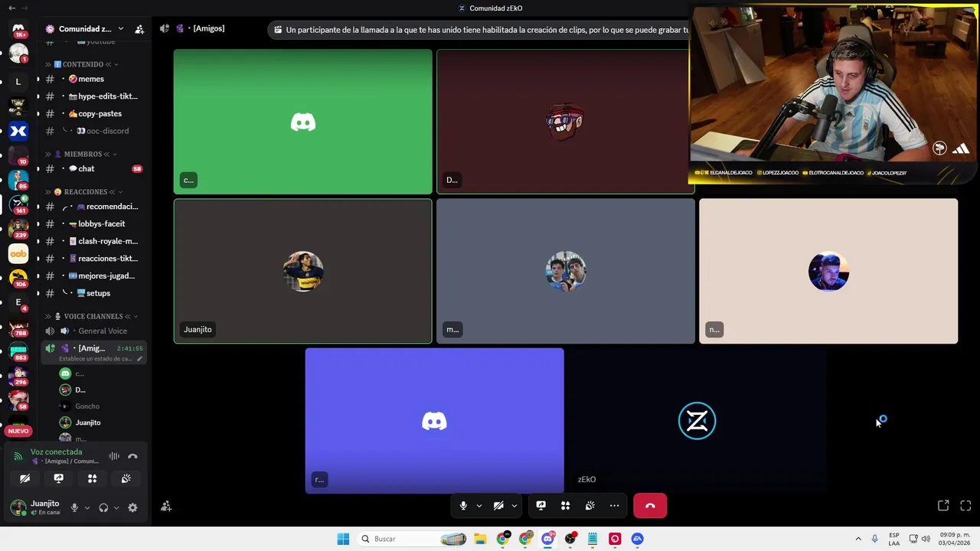Open Windows Start menu

pos(343,539)
